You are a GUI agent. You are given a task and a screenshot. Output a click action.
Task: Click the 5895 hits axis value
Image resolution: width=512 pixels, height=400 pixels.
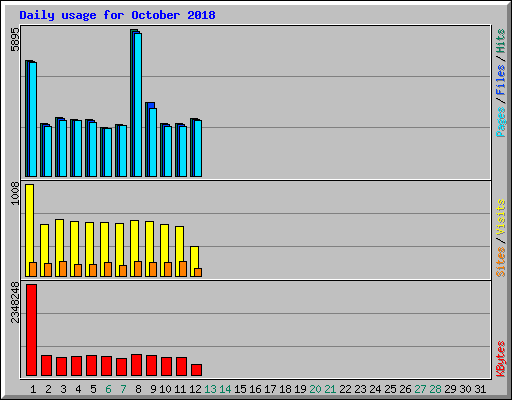pos(15,40)
